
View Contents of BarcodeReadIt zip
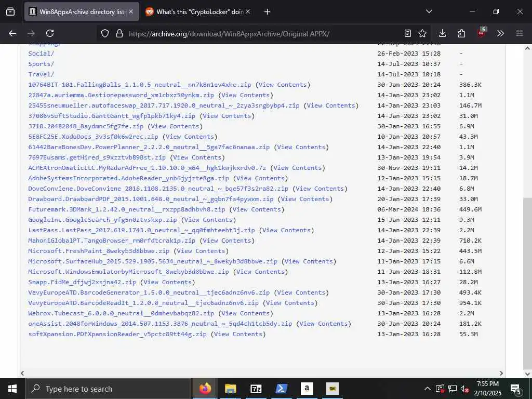click(x=290, y=303)
